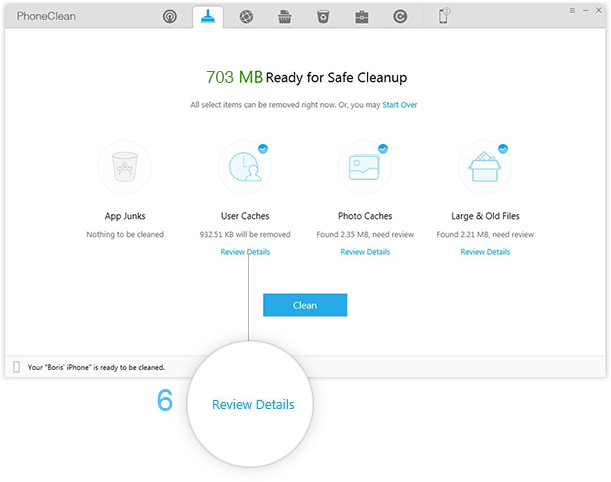This screenshot has height=482, width=611.
Task: Uncheck the Large & Old Files checkmark
Action: [x=502, y=147]
